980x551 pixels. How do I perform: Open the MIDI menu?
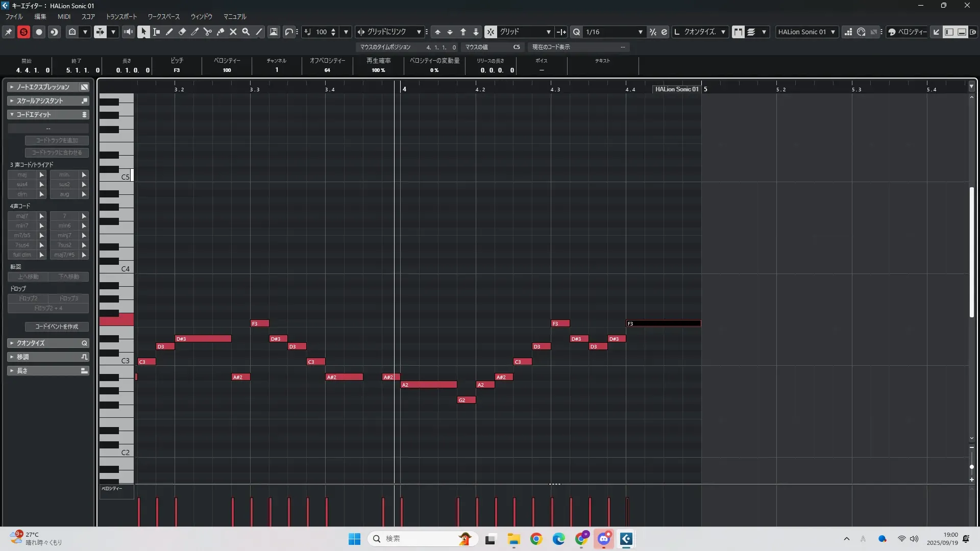pyautogui.click(x=64, y=16)
